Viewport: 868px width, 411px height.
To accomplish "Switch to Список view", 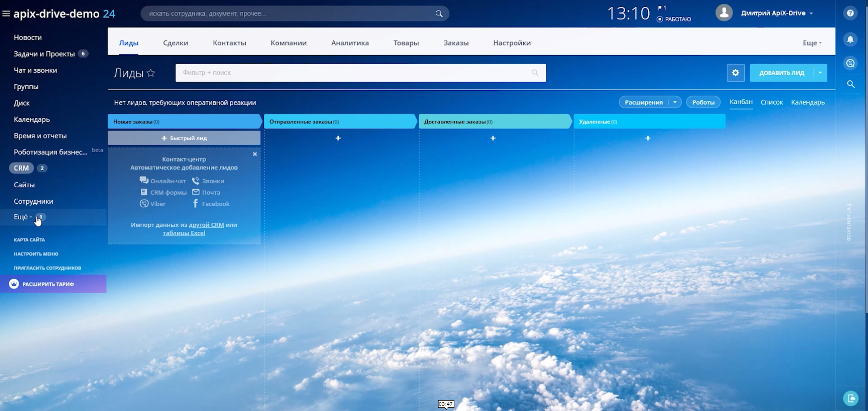I will click(772, 102).
